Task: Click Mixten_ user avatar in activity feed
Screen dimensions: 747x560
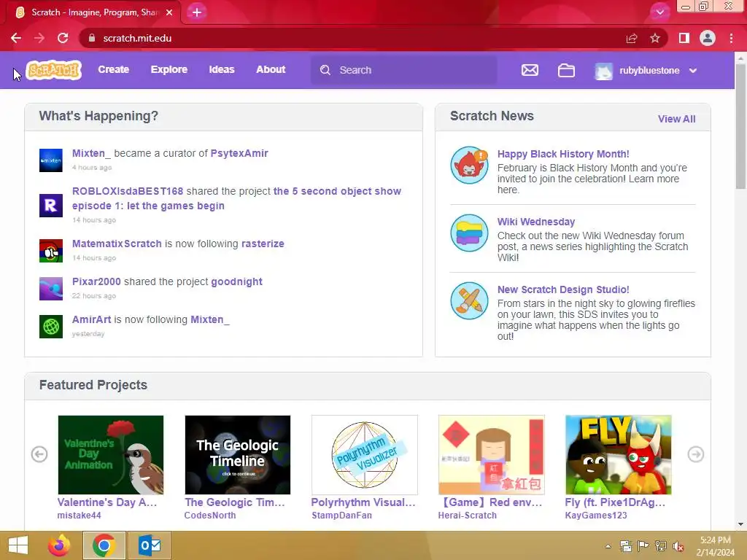Action: [51, 160]
